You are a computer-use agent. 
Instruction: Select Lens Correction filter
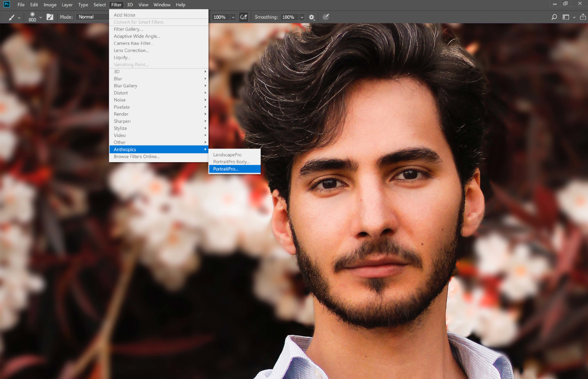coord(159,51)
